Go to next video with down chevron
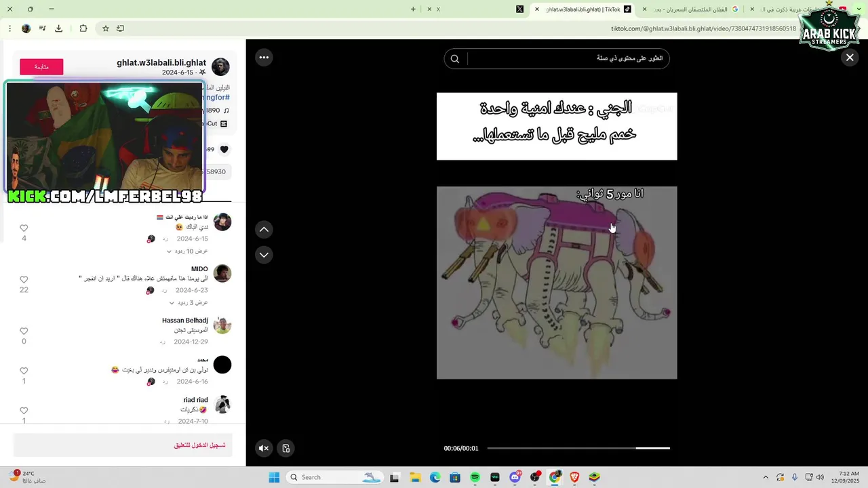The image size is (868, 488). coord(264,255)
